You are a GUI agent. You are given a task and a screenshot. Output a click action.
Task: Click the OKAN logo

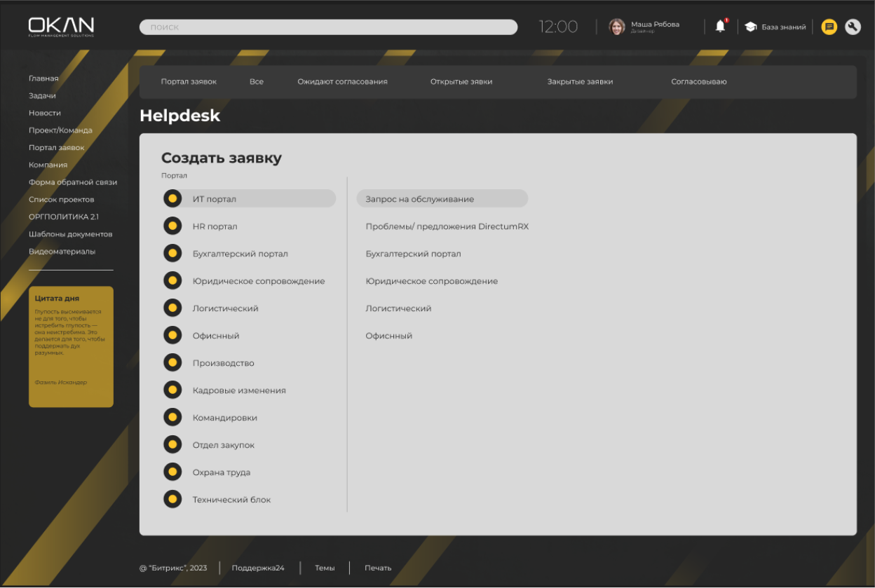(61, 27)
